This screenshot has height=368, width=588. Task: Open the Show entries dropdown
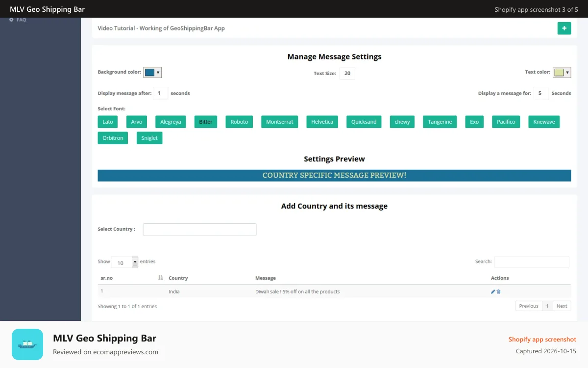pyautogui.click(x=124, y=262)
